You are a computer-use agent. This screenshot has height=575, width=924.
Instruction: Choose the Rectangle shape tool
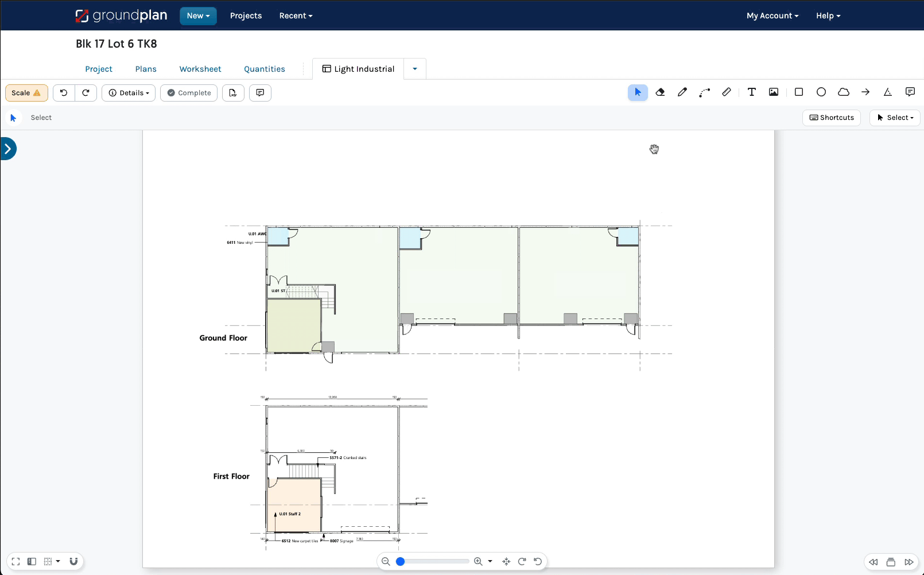click(x=798, y=92)
